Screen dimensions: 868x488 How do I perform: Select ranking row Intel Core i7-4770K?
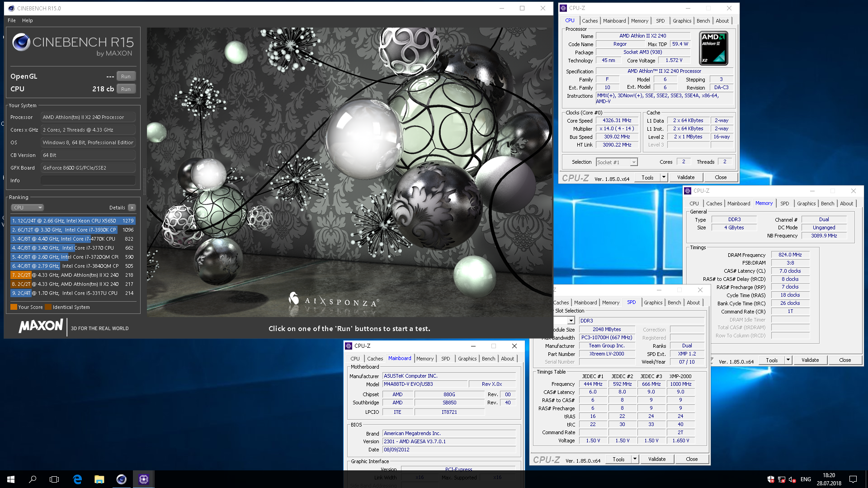[73, 239]
